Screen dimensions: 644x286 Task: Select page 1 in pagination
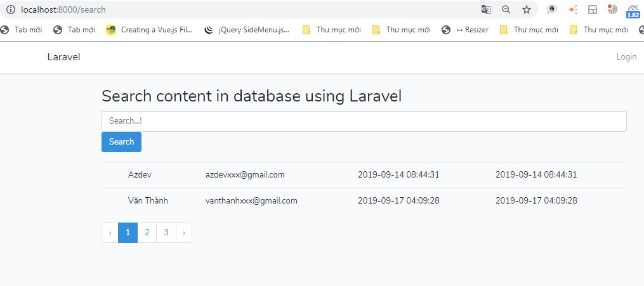(128, 233)
